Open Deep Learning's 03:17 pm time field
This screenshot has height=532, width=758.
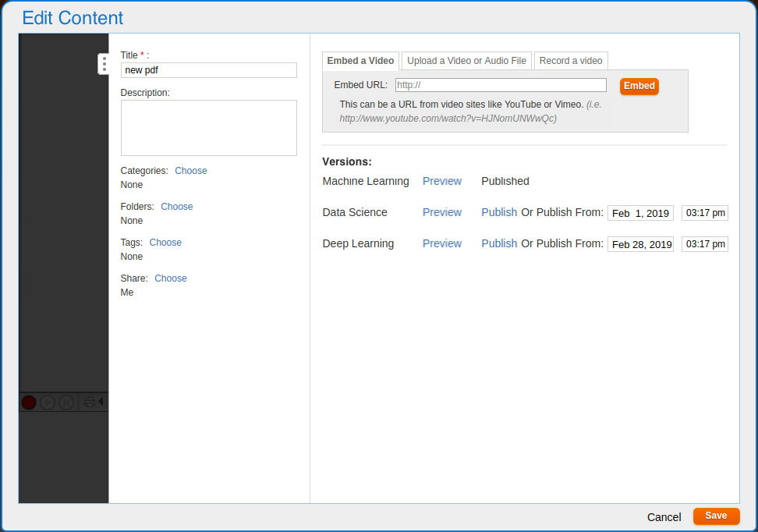(x=705, y=244)
